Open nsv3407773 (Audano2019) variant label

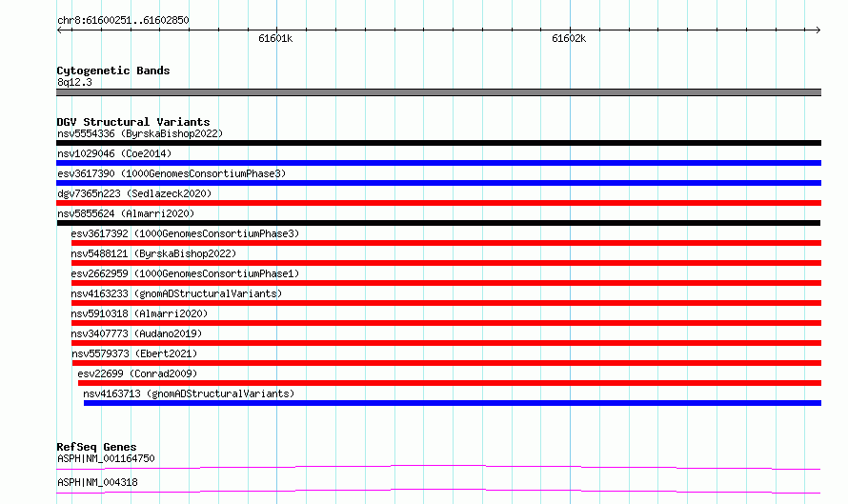(136, 333)
